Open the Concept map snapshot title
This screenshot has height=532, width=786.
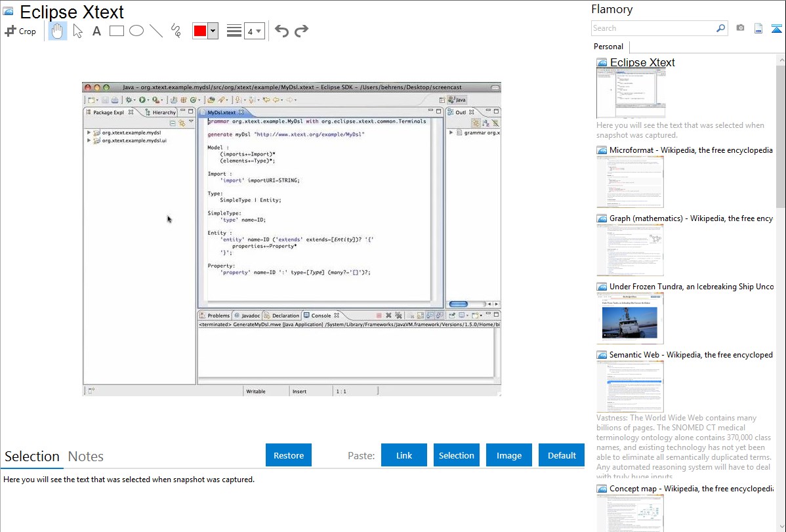coord(691,488)
